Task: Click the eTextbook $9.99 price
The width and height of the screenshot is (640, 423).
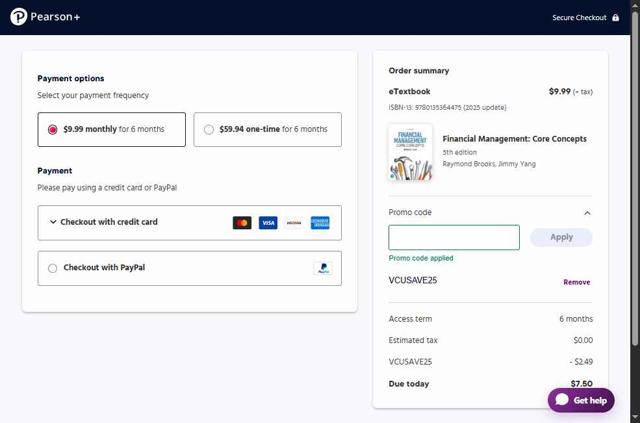Action: (560, 91)
